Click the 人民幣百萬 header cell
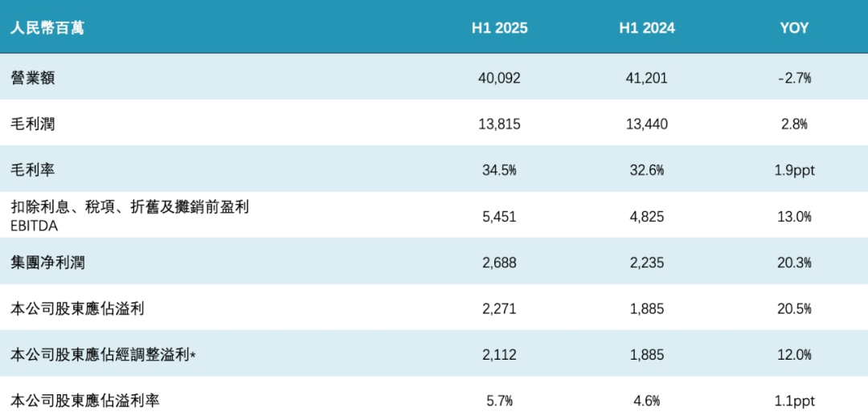The image size is (868, 420). [x=47, y=28]
